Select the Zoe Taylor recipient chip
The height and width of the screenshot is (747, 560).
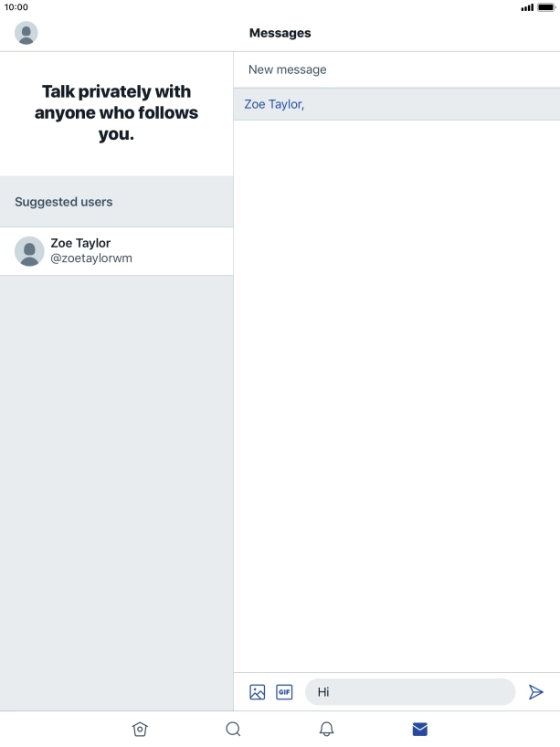point(274,104)
